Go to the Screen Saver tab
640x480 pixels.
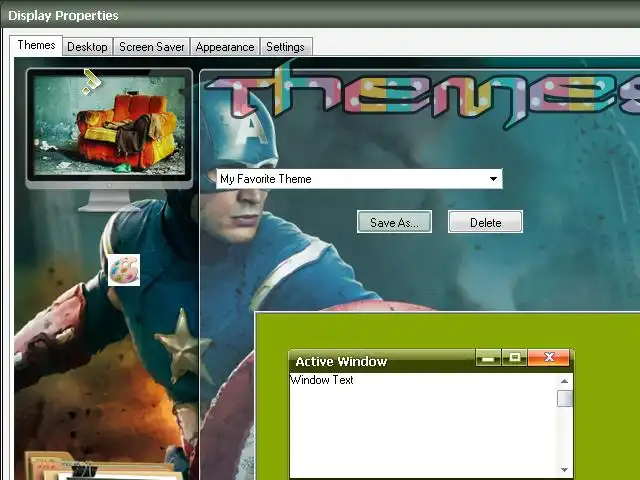click(151, 47)
